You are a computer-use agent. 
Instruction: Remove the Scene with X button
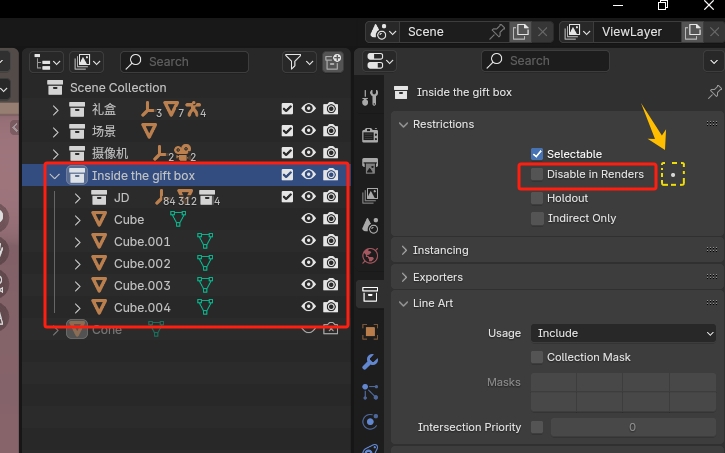542,32
